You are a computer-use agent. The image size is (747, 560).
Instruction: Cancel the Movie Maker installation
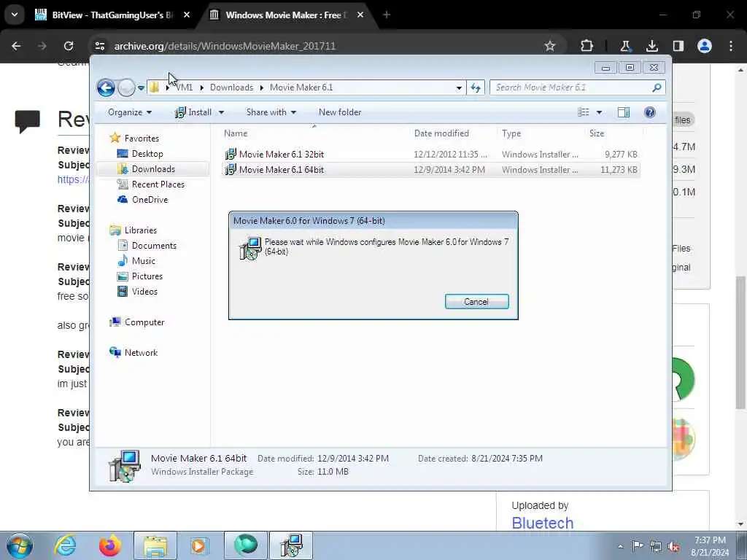[476, 301]
